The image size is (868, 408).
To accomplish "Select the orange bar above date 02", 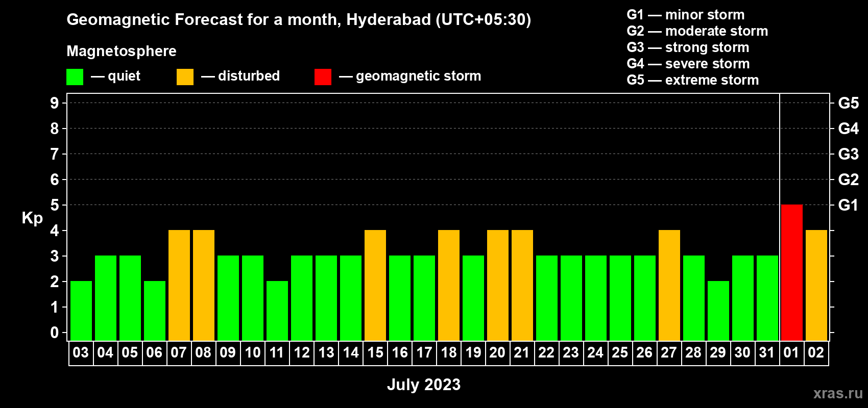I will tap(816, 285).
